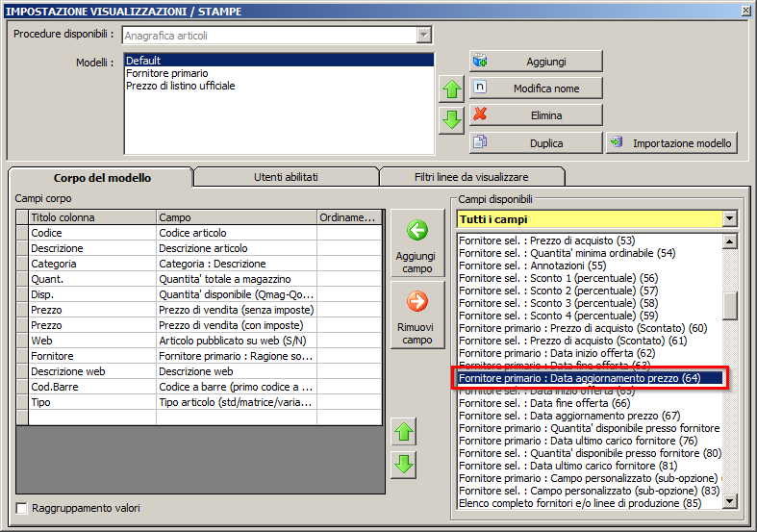Select Prezzo di vendita (con imposte) cell
The height and width of the screenshot is (532, 757).
pos(237,325)
